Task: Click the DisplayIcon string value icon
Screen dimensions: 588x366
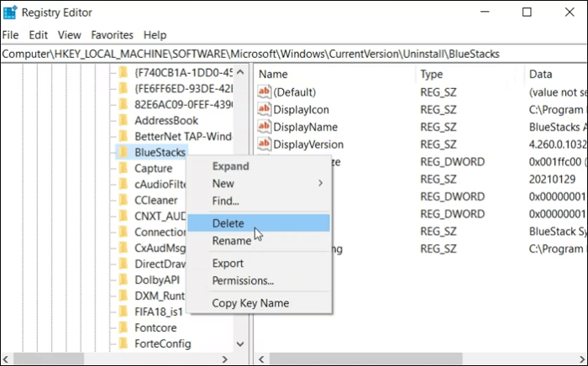Action: pos(265,109)
